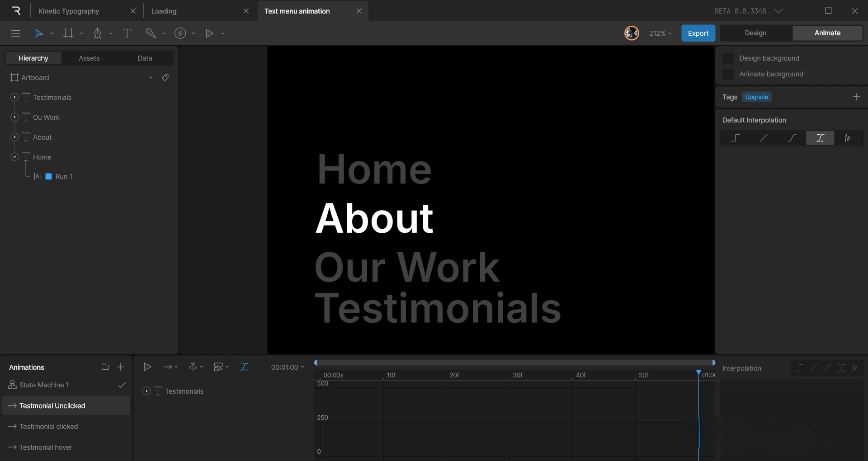
Task: Select the Artboard row in hierarchy
Action: click(x=89, y=78)
